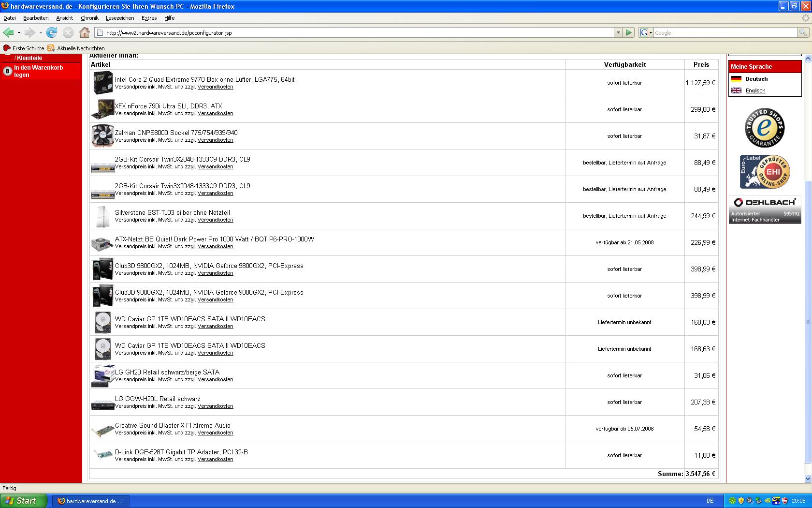Open Versandkosten link under LG GGW-H20L
This screenshot has height=508, width=812.
click(x=215, y=406)
